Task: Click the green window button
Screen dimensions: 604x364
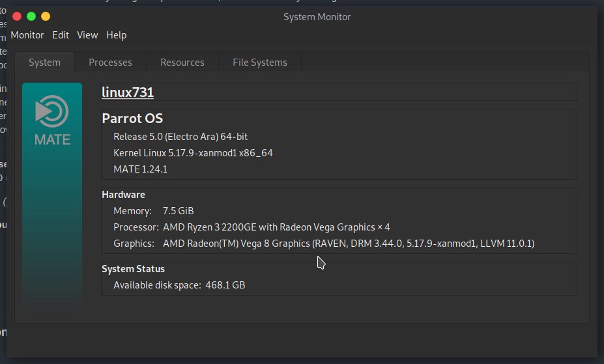Action: (31, 16)
